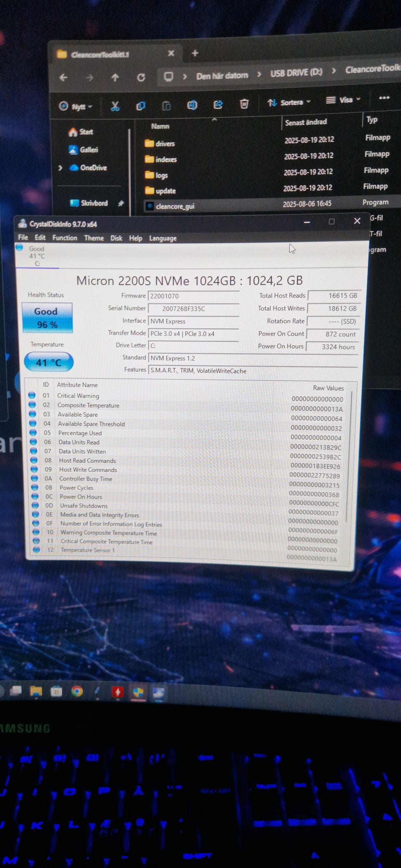Click the Power On Hours value
This screenshot has width=401, height=868.
coord(332,347)
